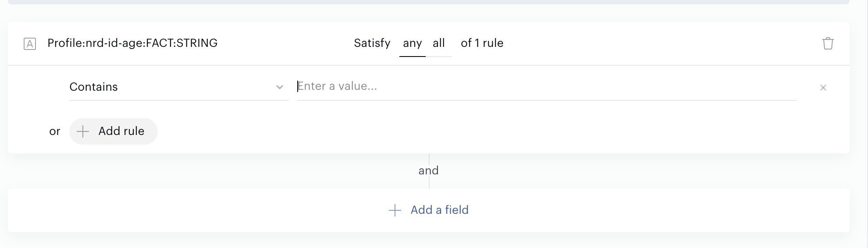The height and width of the screenshot is (248, 868).
Task: Select the Profile:nrd-id-age:FACT:STRING field name
Action: click(x=132, y=43)
